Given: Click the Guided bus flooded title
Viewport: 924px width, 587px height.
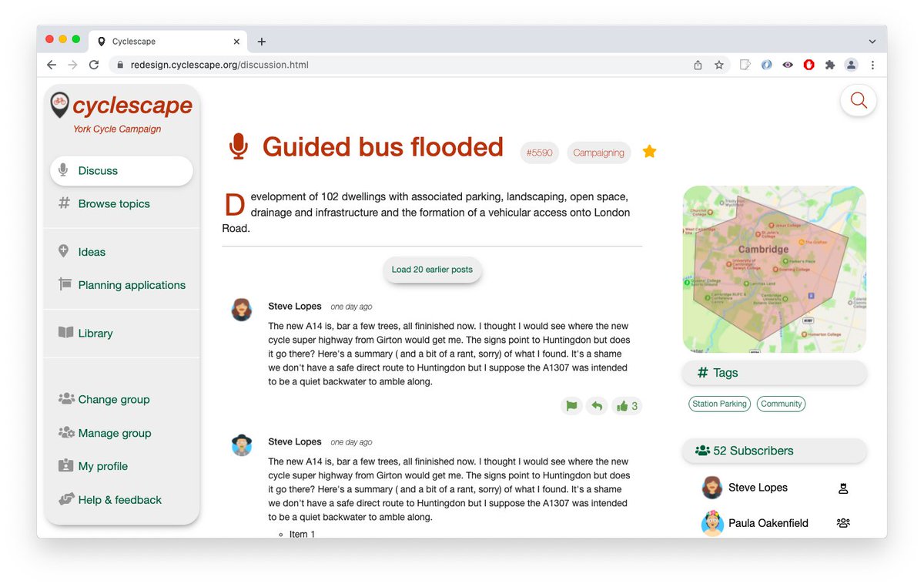Looking at the screenshot, I should click(x=383, y=146).
